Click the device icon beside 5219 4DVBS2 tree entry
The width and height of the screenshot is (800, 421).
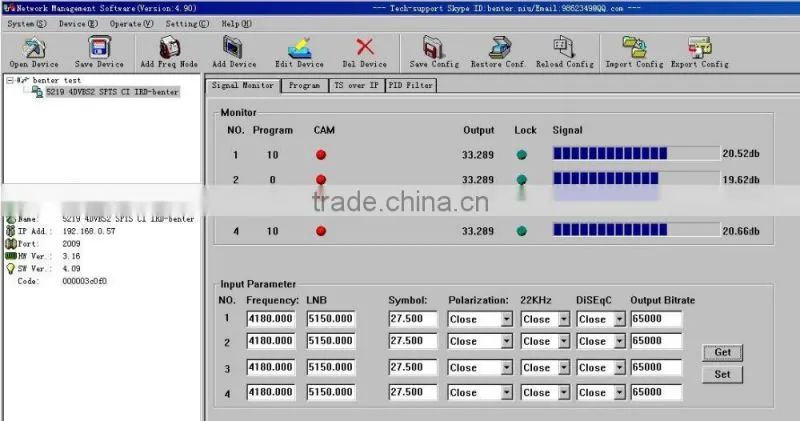pyautogui.click(x=37, y=92)
